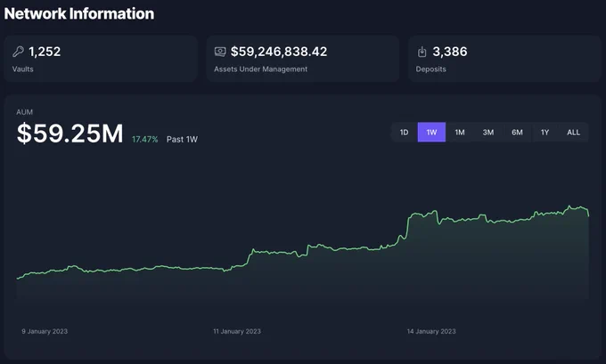The width and height of the screenshot is (606, 364).
Task: Click the 3,386 deposits value
Action: [450, 52]
